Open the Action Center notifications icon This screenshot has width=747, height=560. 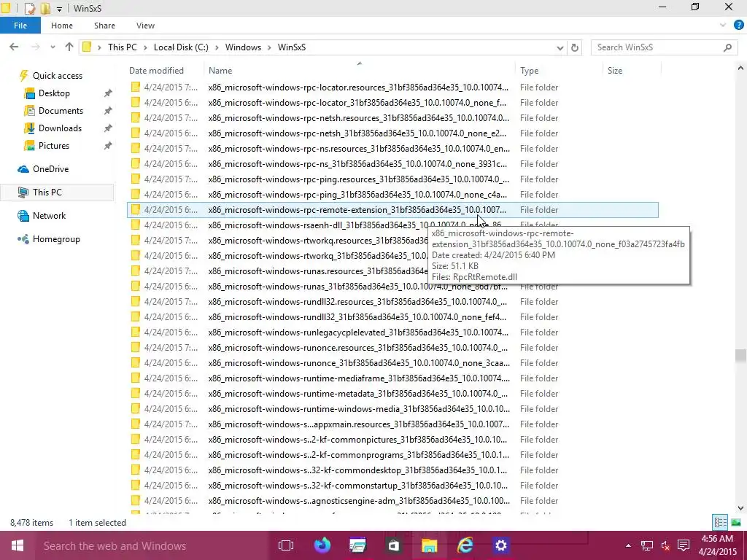click(684, 545)
